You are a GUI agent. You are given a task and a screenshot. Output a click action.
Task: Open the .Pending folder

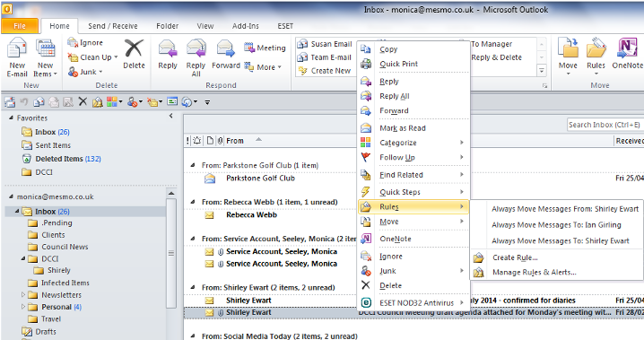click(50, 223)
